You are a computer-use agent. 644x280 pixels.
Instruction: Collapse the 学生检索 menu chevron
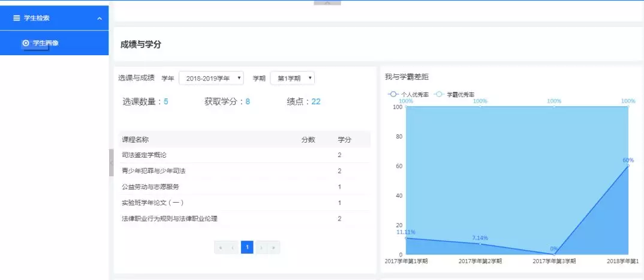pos(100,19)
